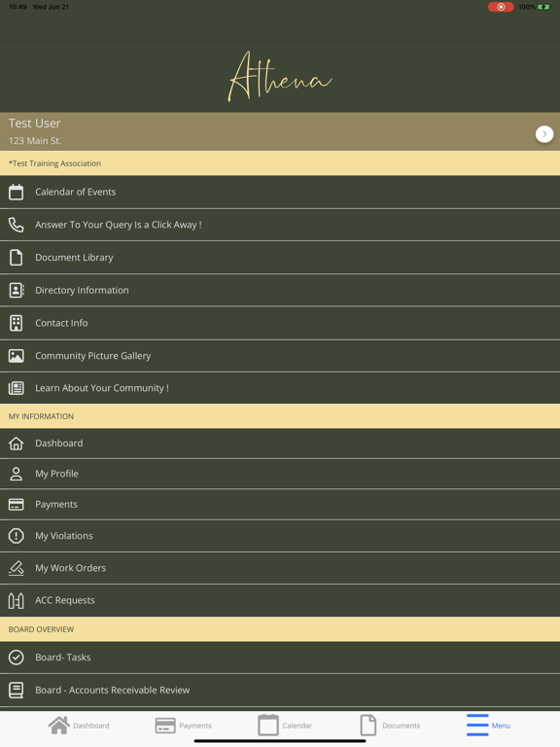The image size is (560, 747).
Task: Click the MY INFORMATION section header
Action: pos(280,416)
